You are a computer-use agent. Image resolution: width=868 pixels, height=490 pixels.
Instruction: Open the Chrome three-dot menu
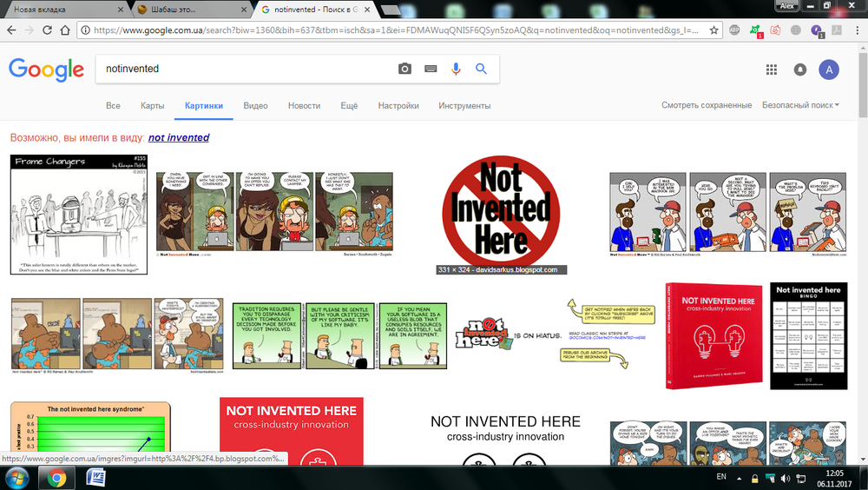[856, 30]
